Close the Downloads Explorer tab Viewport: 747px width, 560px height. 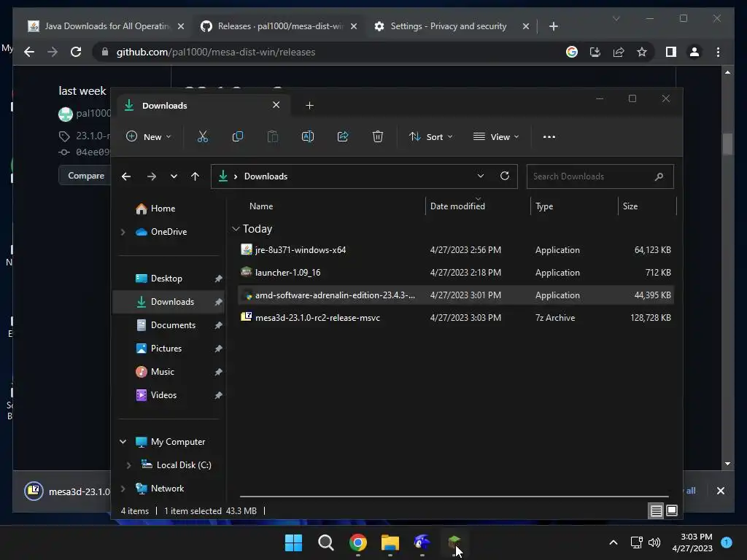tap(276, 105)
